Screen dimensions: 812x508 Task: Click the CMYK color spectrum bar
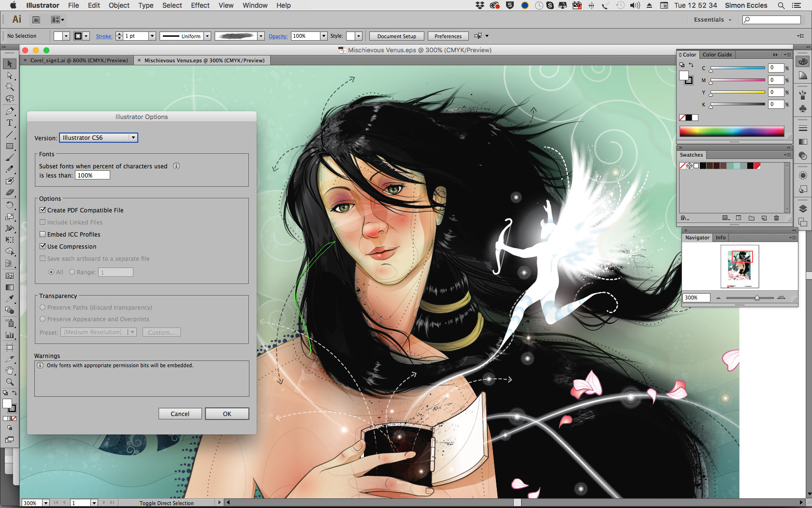tap(732, 131)
